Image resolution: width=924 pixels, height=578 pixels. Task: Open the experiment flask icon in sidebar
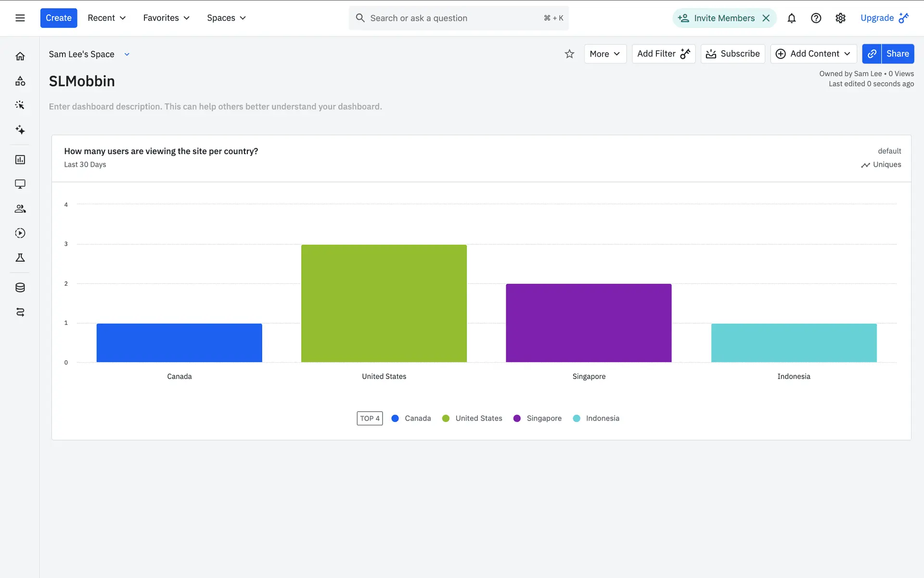click(20, 258)
